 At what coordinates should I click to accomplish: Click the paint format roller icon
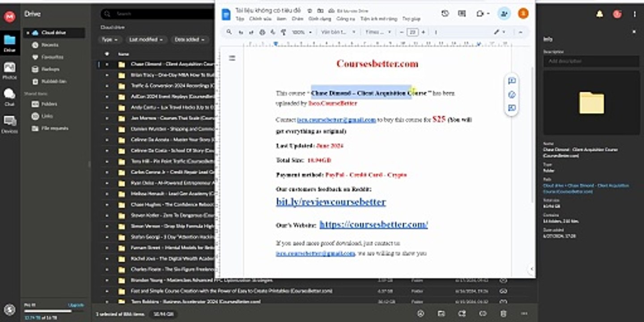[283, 32]
